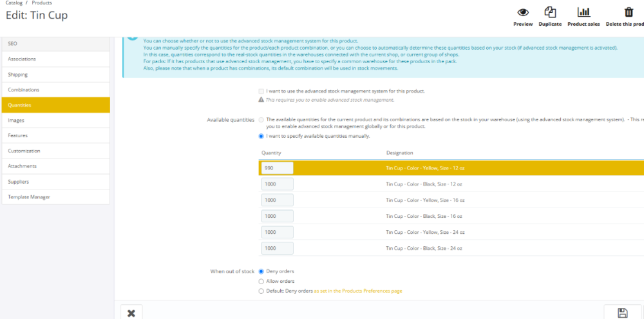
Task: Click the Delete this product trash icon
Action: 629,12
